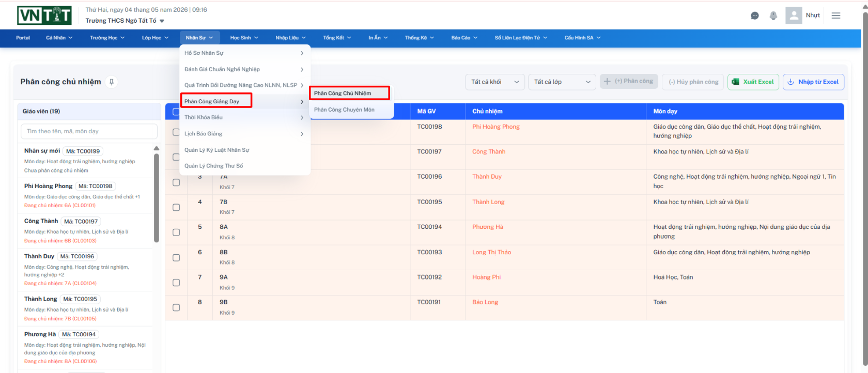This screenshot has width=868, height=373.
Task: Click the VNTT logo
Action: tap(44, 15)
